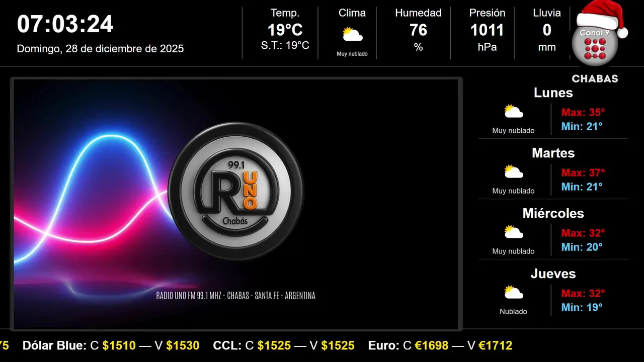Click Lunes Min: 21° value
The image size is (644, 362).
[x=582, y=126]
